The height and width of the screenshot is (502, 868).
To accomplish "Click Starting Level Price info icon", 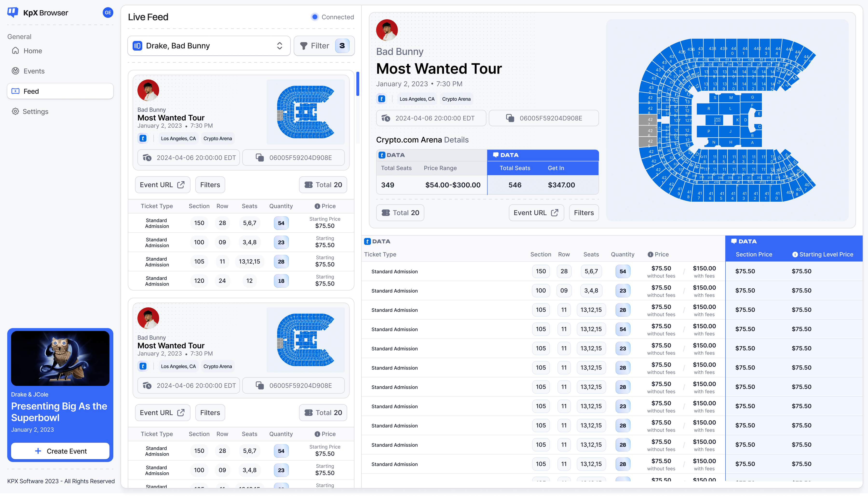I will click(795, 255).
